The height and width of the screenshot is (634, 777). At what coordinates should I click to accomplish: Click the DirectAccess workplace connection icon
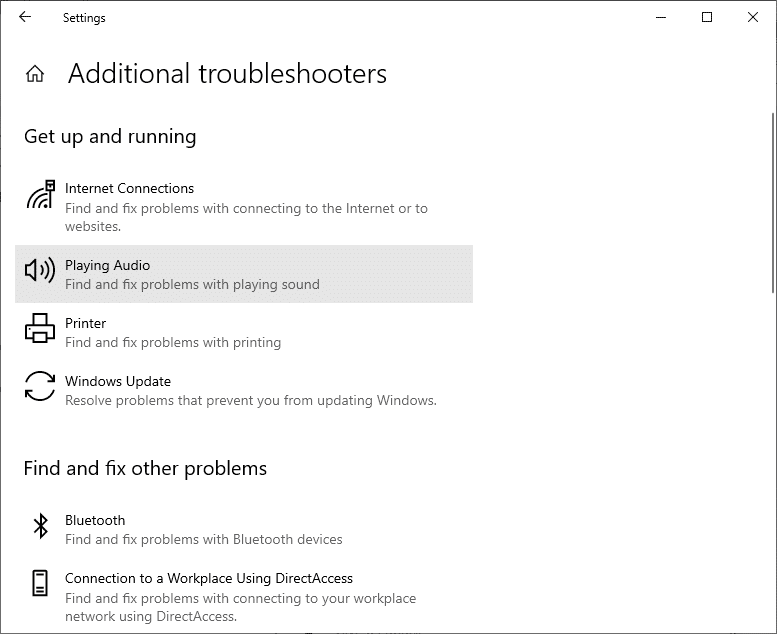point(40,584)
